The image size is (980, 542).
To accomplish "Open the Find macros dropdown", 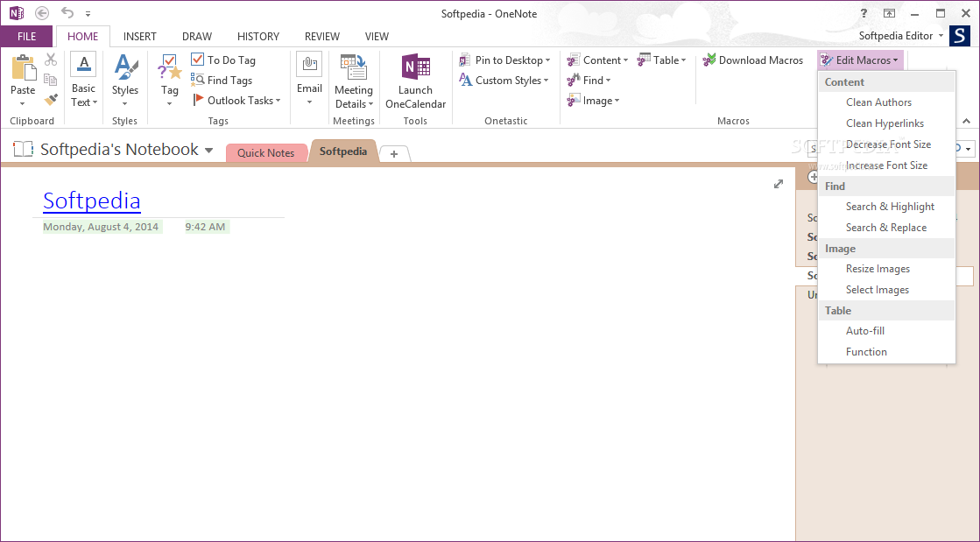I will pyautogui.click(x=589, y=80).
